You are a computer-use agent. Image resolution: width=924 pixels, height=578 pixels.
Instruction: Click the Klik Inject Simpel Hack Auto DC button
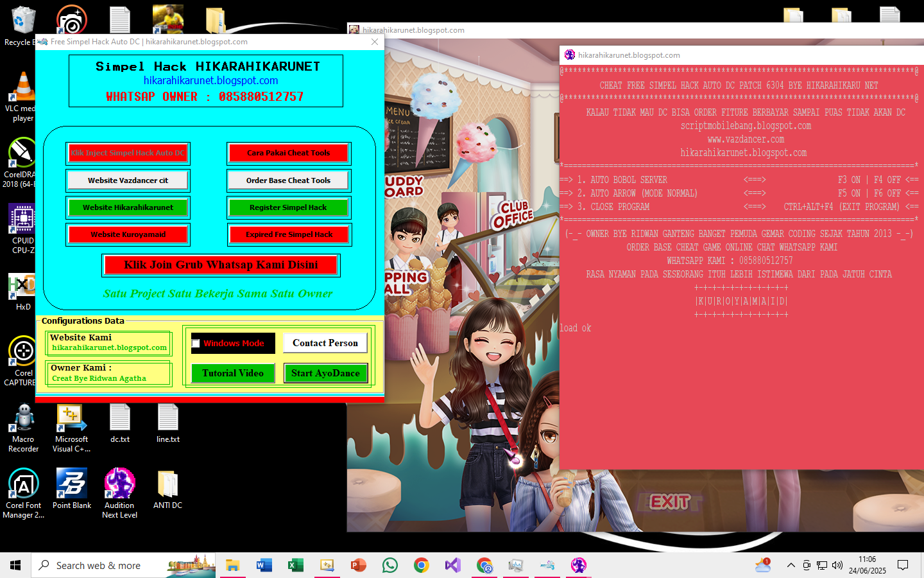pyautogui.click(x=128, y=153)
